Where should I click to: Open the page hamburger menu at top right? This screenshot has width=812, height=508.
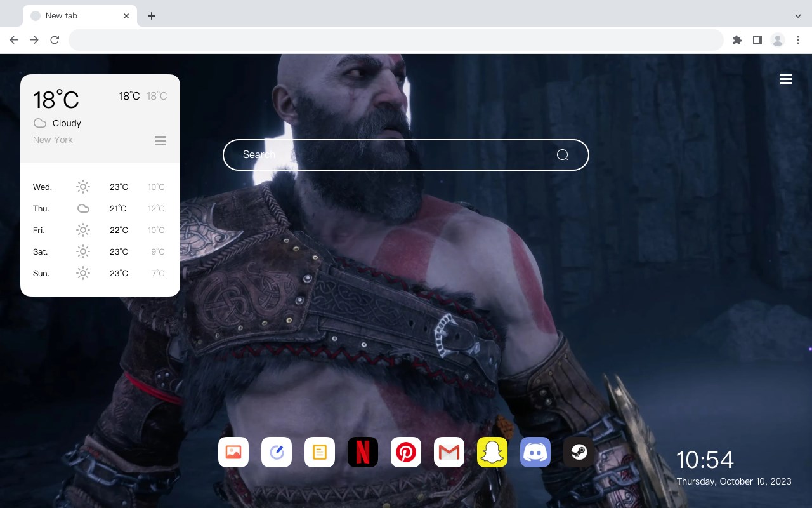[786, 79]
